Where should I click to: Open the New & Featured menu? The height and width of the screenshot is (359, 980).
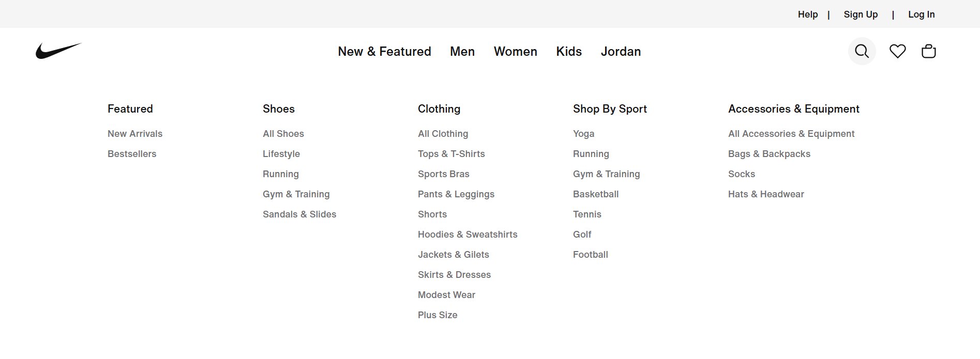pyautogui.click(x=384, y=51)
